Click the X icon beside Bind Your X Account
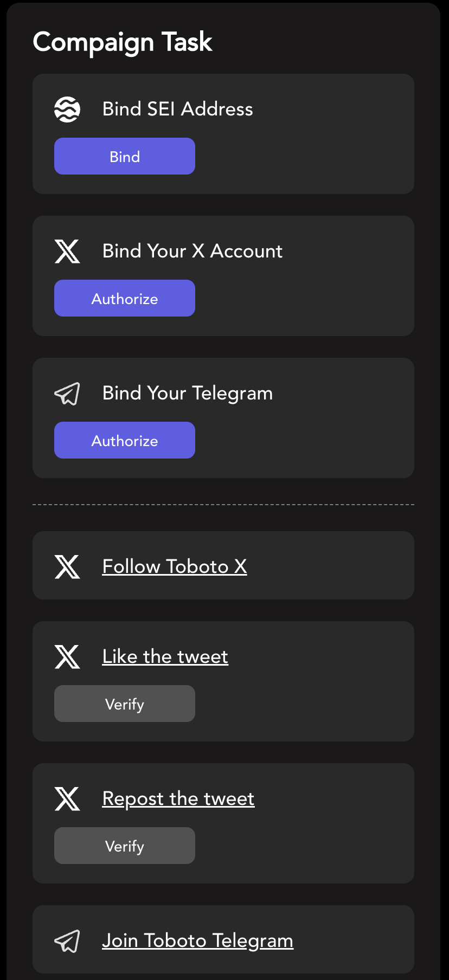Image resolution: width=449 pixels, height=980 pixels. pos(67,252)
